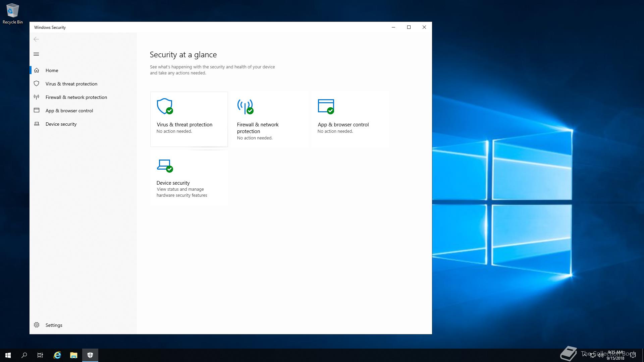Image resolution: width=644 pixels, height=362 pixels.
Task: Click the App & browser control window tile icon
Action: coord(326,106)
